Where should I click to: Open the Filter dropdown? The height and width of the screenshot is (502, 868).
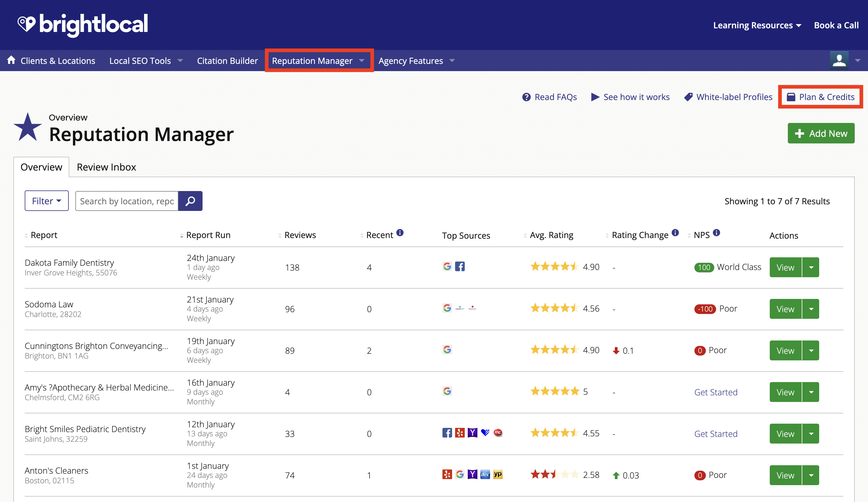[x=46, y=201]
